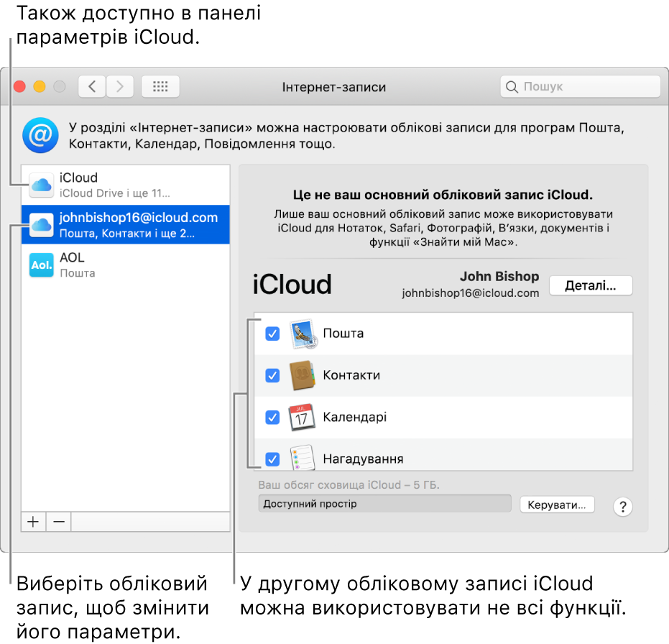Go forward with the right chevron button
Image resolution: width=669 pixels, height=644 pixels.
tap(120, 87)
